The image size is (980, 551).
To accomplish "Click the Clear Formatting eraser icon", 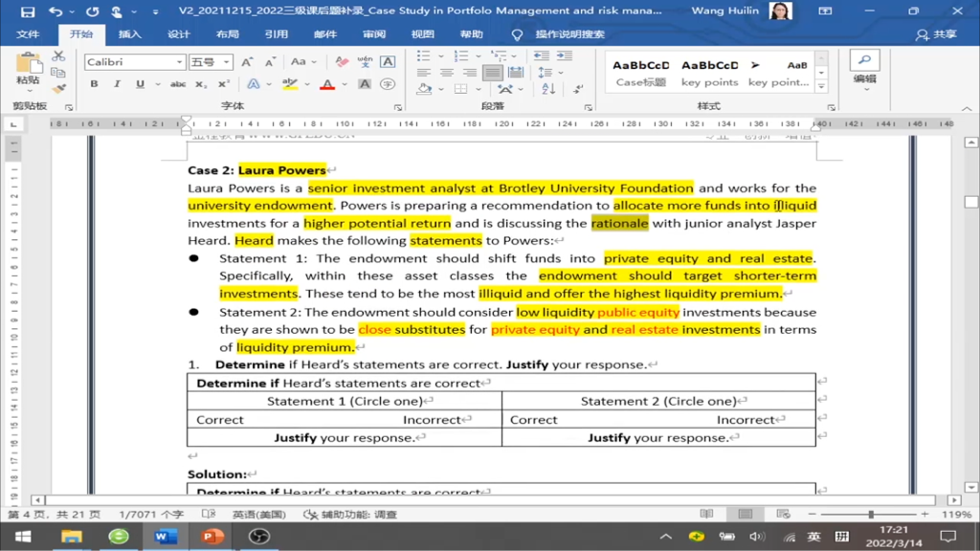I will 342,61.
